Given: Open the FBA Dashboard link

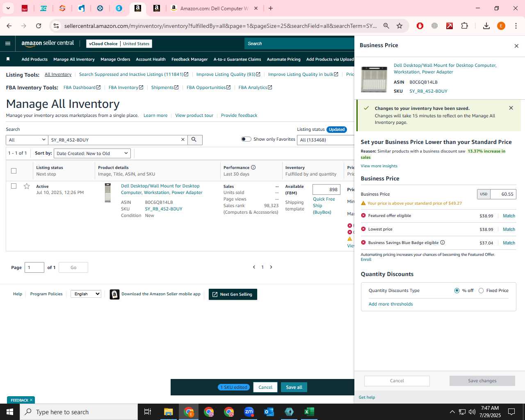Looking at the screenshot, I should tap(82, 87).
